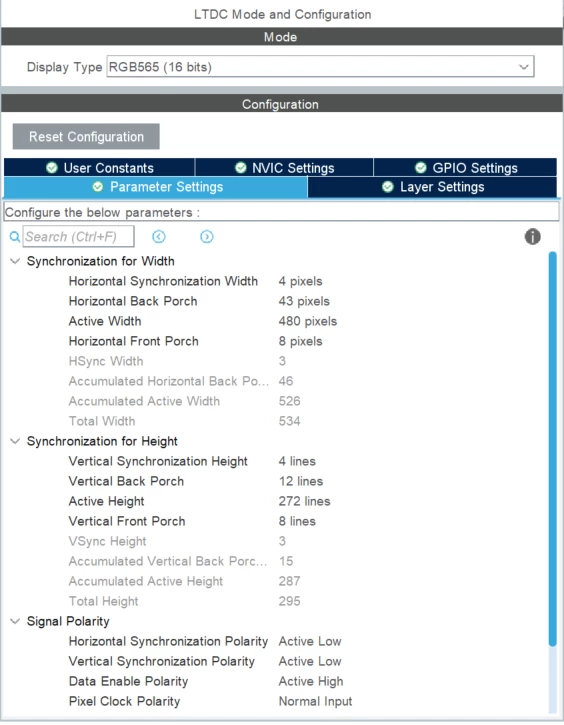Select Accumulated Horizontal Back Porch row
The width and height of the screenshot is (564, 725).
point(277,381)
